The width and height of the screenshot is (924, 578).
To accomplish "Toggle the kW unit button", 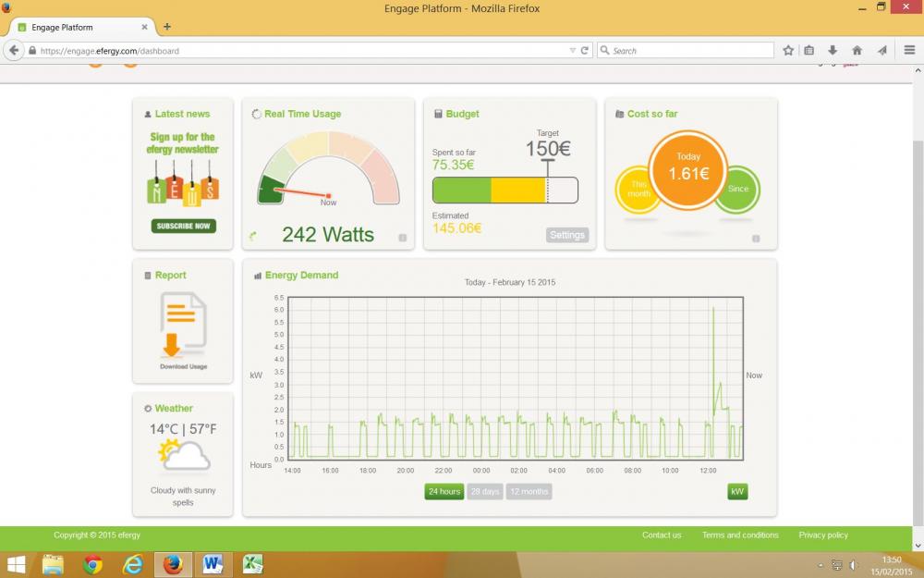I will tap(737, 491).
